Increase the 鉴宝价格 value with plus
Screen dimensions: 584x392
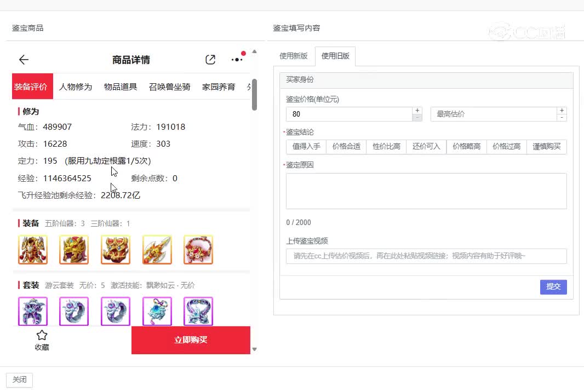coord(417,111)
